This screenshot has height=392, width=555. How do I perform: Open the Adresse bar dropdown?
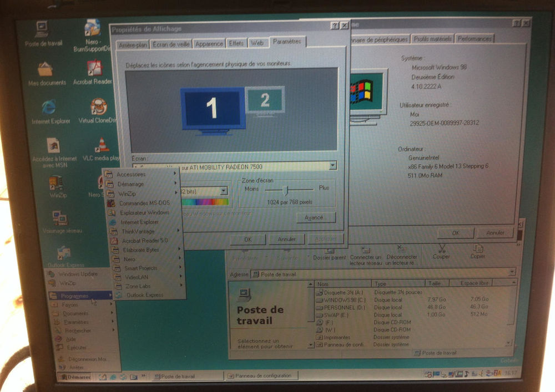511,273
